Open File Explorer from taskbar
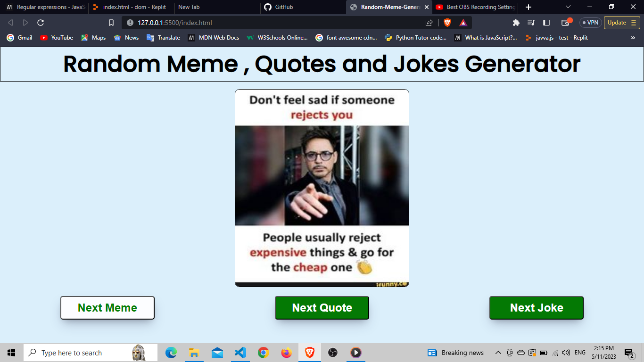Screen dimensions: 644x362 click(x=194, y=353)
